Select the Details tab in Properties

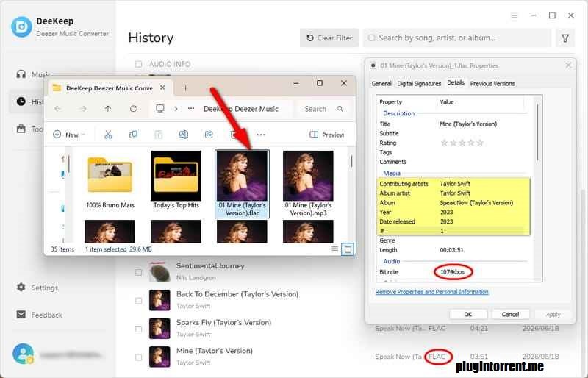[456, 82]
